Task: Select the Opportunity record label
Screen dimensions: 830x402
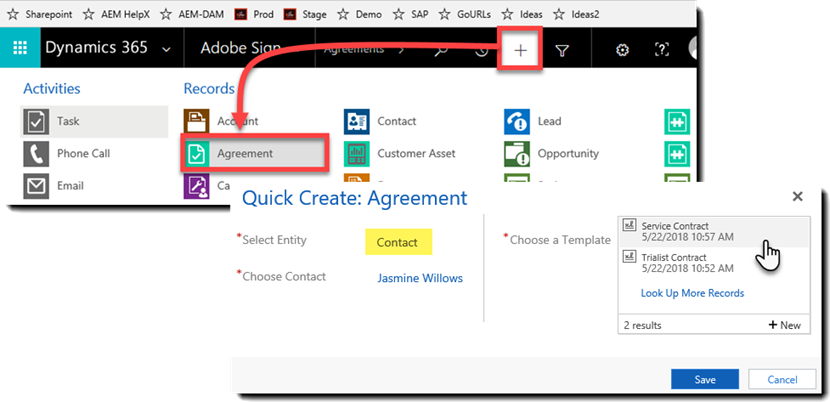Action: 568,154
